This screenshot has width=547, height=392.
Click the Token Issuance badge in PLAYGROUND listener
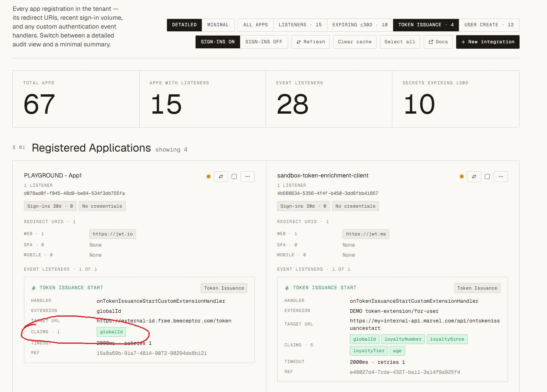(x=224, y=288)
